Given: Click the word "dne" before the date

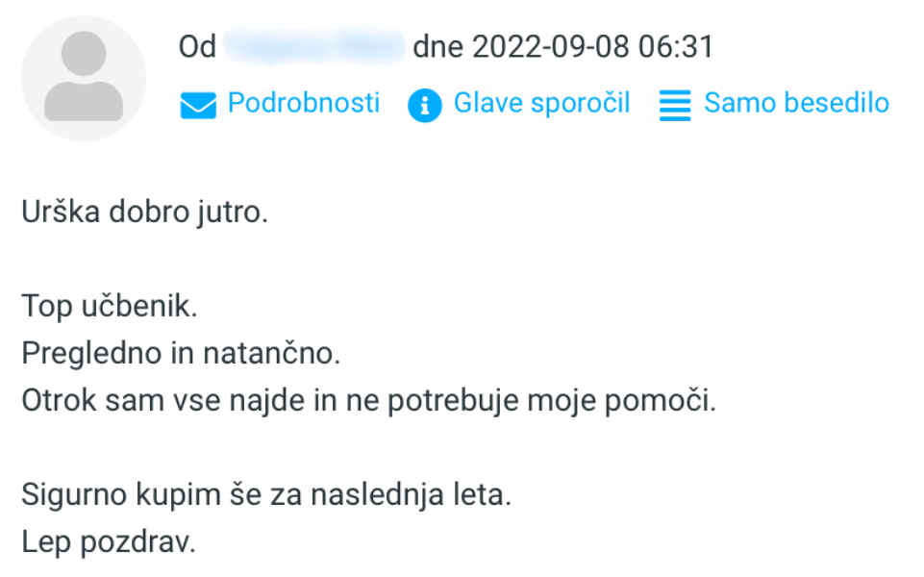Looking at the screenshot, I should (437, 47).
